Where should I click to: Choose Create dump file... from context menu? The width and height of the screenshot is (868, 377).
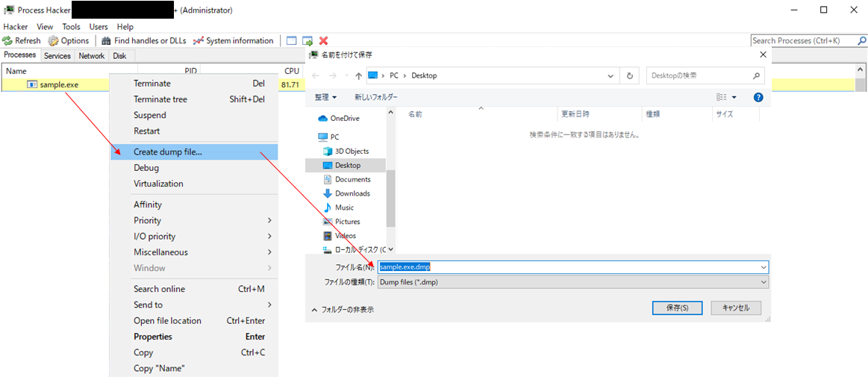(167, 152)
